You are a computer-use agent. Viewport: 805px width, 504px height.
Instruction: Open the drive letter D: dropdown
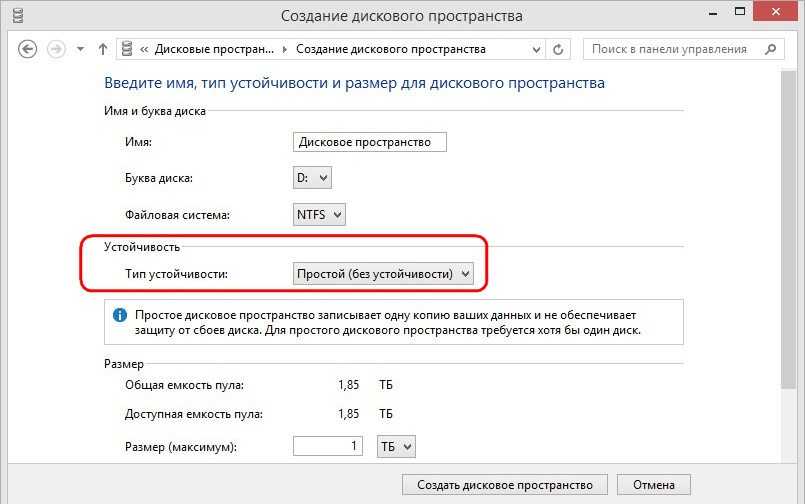click(311, 178)
